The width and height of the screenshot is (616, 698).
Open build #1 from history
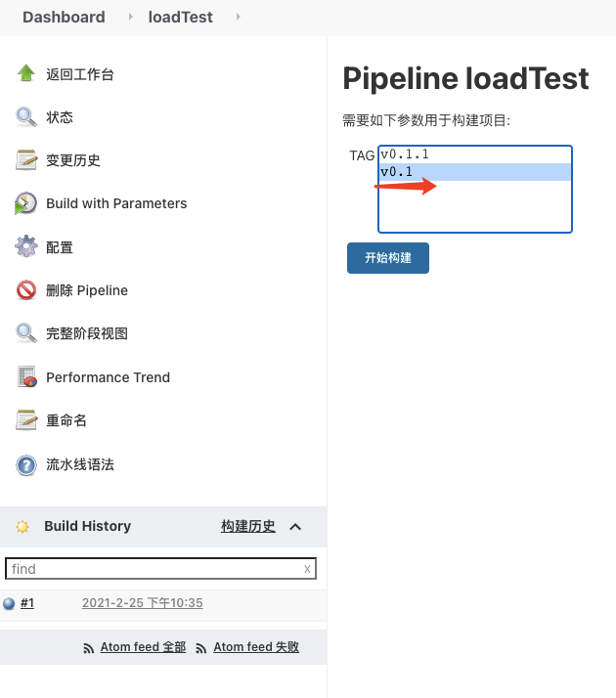[x=27, y=603]
